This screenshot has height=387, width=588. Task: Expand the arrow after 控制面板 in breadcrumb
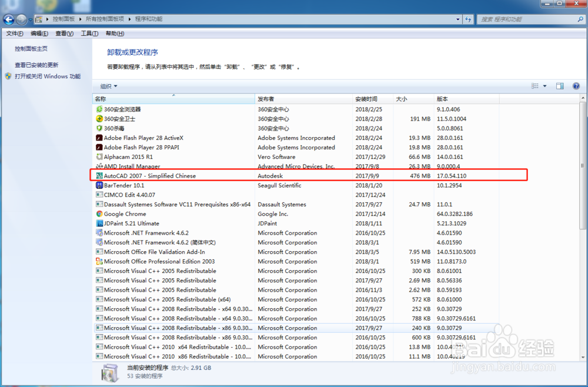click(80, 19)
